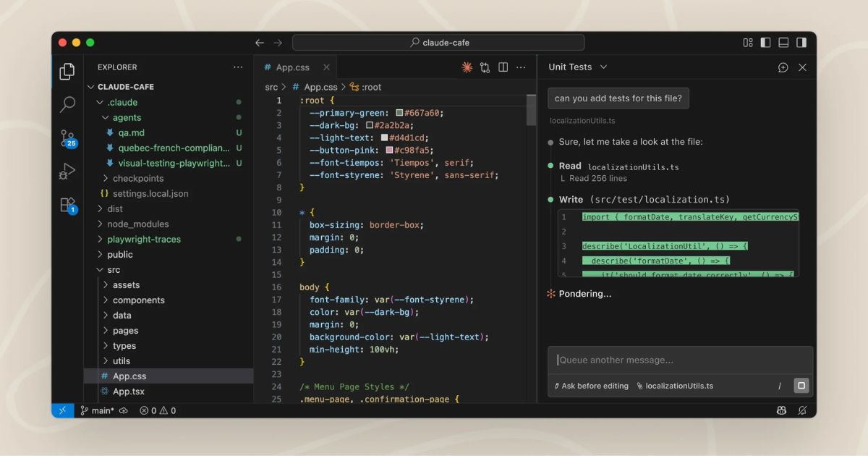Open the Unit Tests conversation dropdown
Viewport: 868px width, 456px height.
click(x=578, y=67)
